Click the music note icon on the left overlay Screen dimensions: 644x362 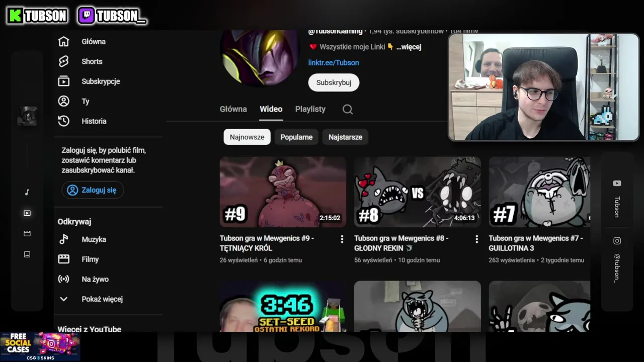click(27, 192)
